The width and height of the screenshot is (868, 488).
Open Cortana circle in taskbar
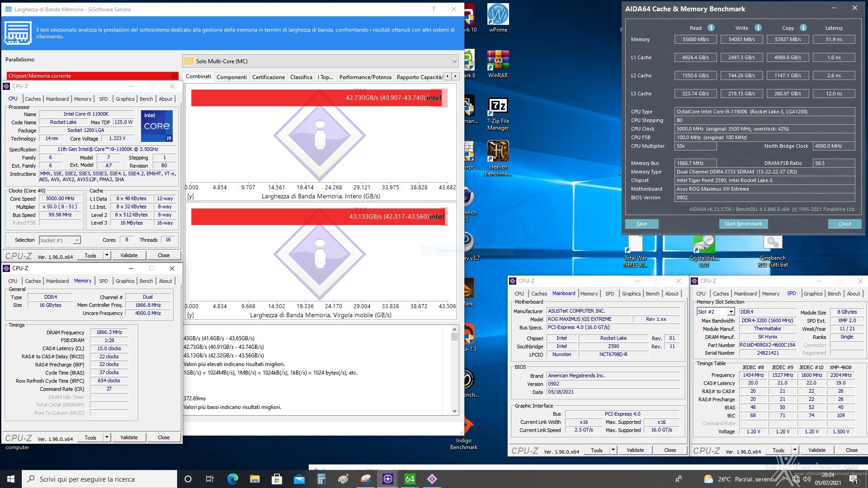pos(188,479)
